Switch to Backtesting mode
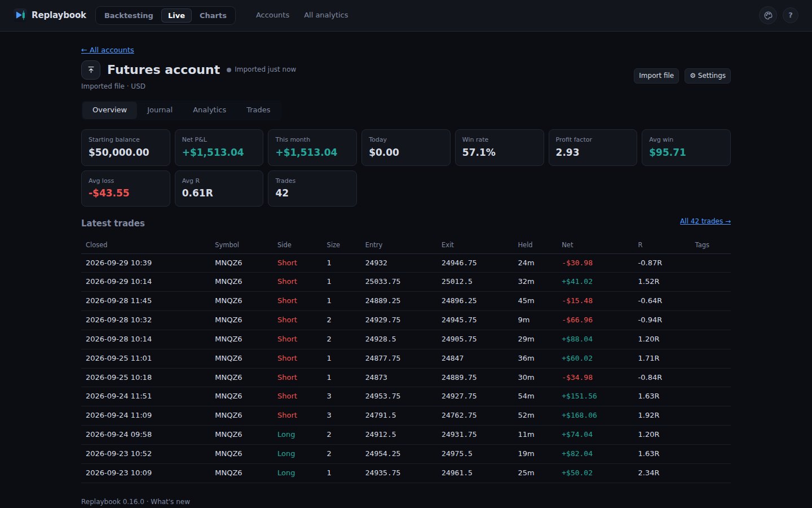The width and height of the screenshot is (812, 508). pyautogui.click(x=129, y=15)
